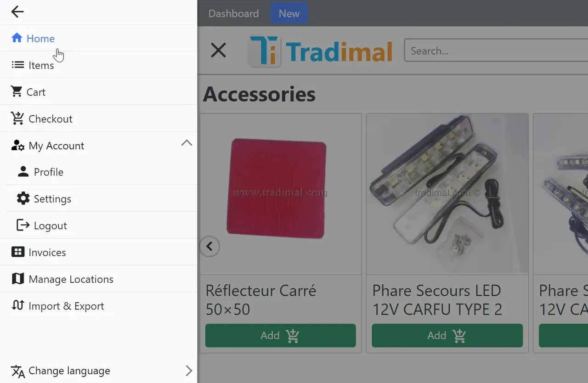Click the Logout exit icon
The image size is (588, 383).
pos(23,225)
